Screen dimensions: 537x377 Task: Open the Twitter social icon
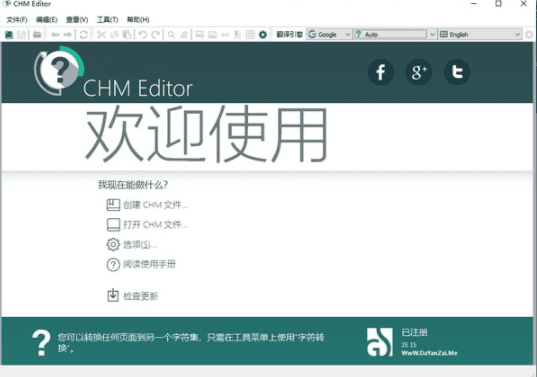tap(457, 72)
